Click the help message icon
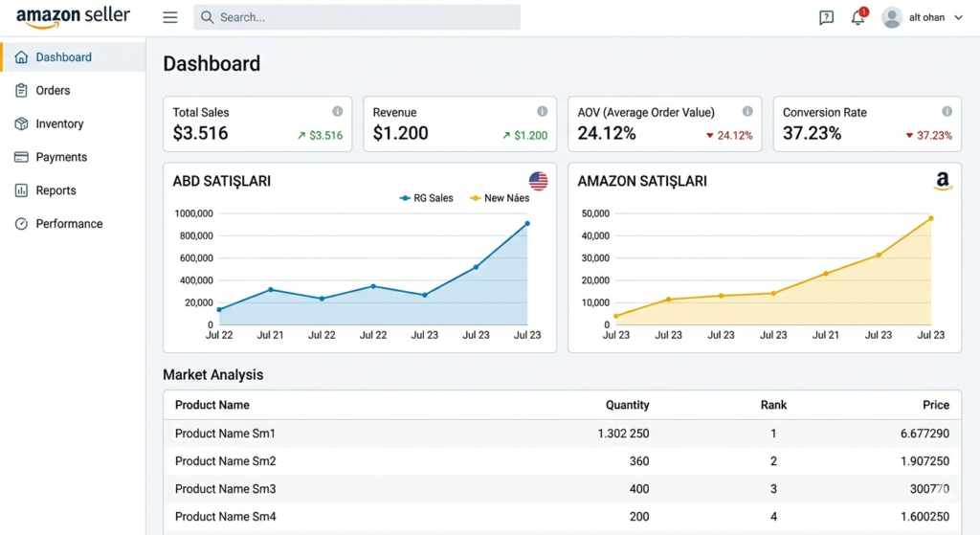 point(827,17)
